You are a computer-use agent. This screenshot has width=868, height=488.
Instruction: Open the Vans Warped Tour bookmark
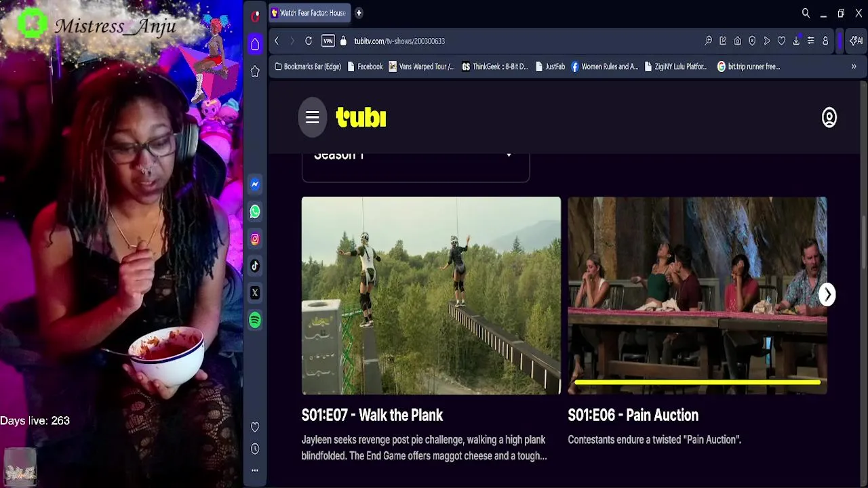click(422, 66)
